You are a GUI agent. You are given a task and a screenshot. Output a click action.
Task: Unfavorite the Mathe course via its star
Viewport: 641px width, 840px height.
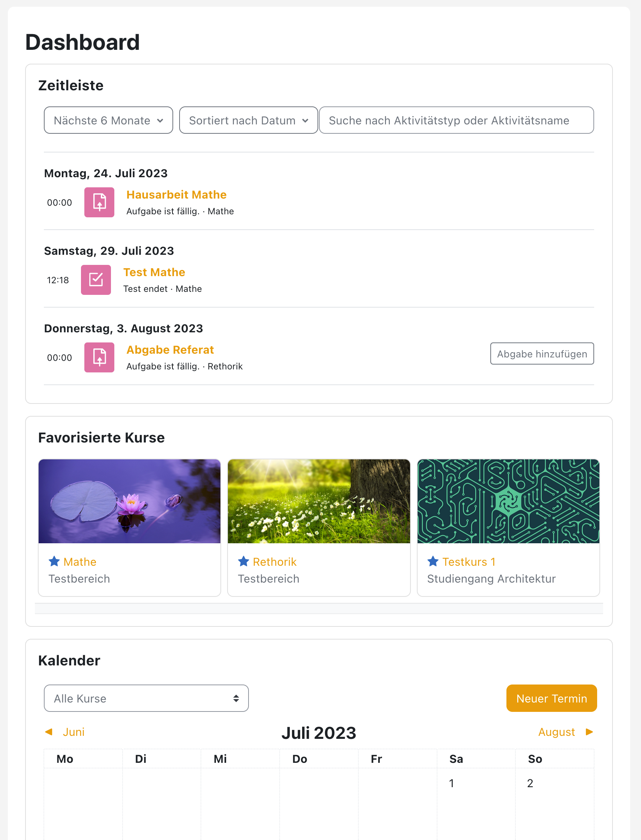pyautogui.click(x=55, y=561)
